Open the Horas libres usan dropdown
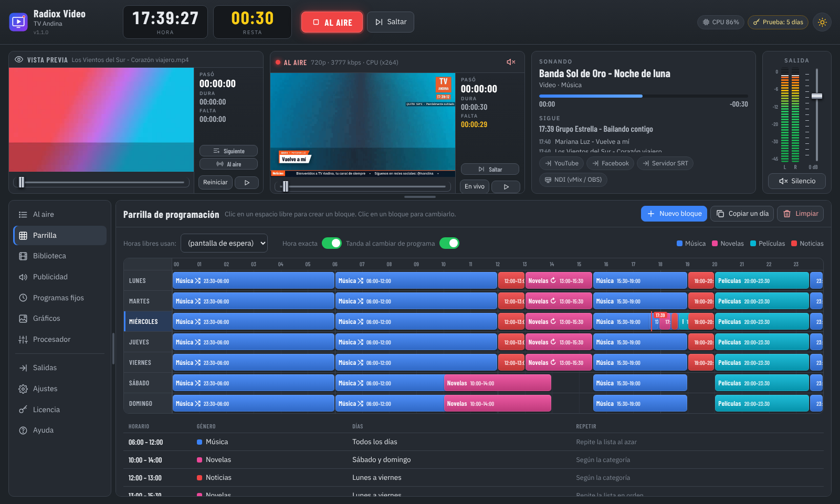 click(x=224, y=243)
